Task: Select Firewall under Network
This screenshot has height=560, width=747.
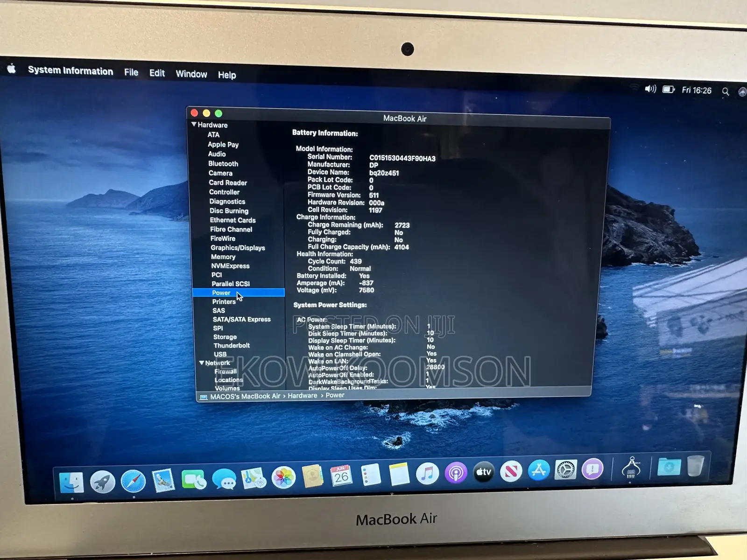Action: pyautogui.click(x=226, y=371)
